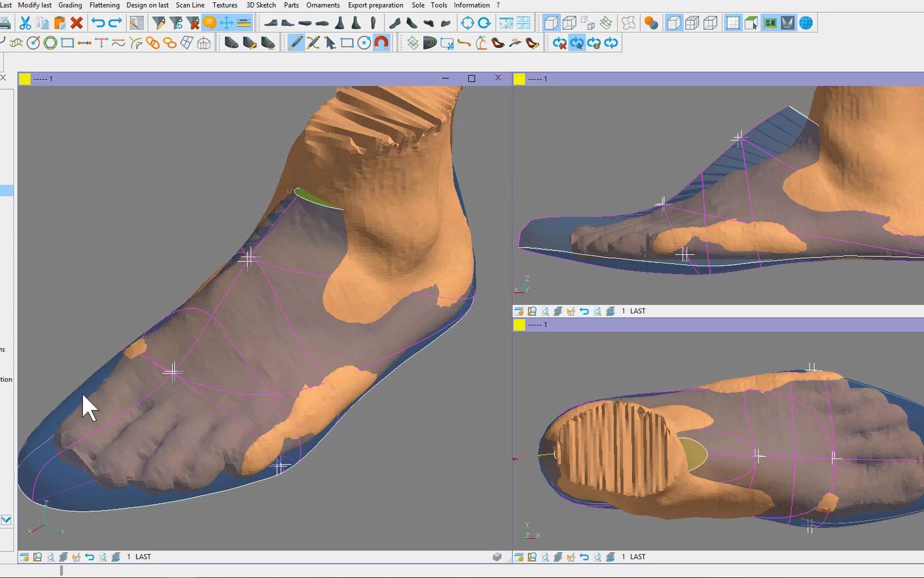
Task: Click the control point crosshair near the big toe
Action: pyautogui.click(x=172, y=372)
